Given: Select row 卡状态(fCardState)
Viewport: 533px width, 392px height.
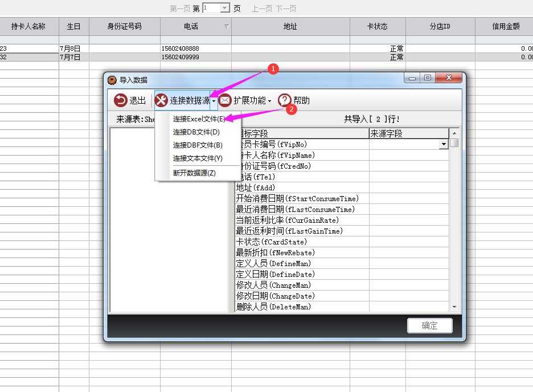Looking at the screenshot, I should point(342,242).
